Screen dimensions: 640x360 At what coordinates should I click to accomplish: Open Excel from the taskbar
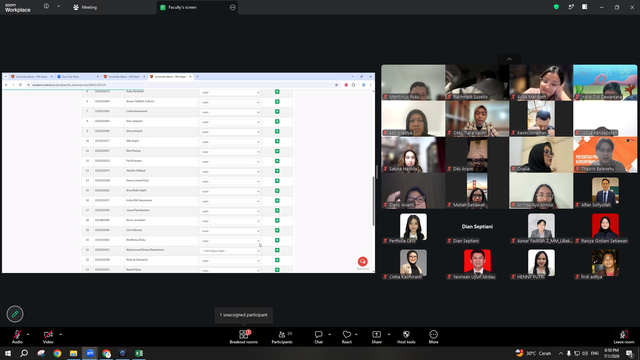(x=139, y=353)
